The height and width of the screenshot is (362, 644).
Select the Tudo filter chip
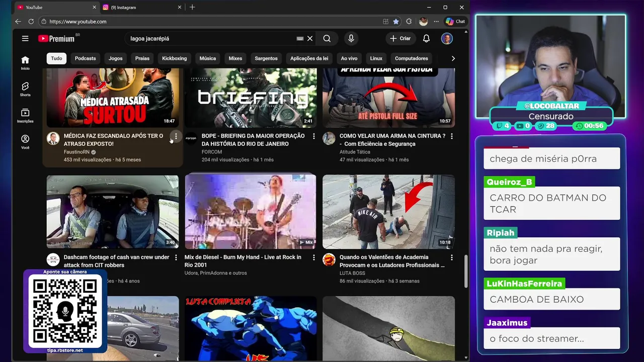click(x=56, y=58)
